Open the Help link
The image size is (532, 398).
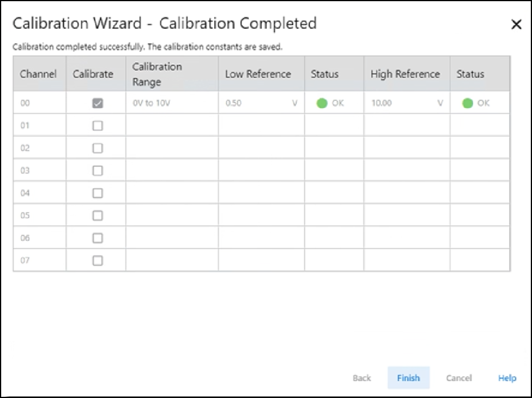point(507,378)
